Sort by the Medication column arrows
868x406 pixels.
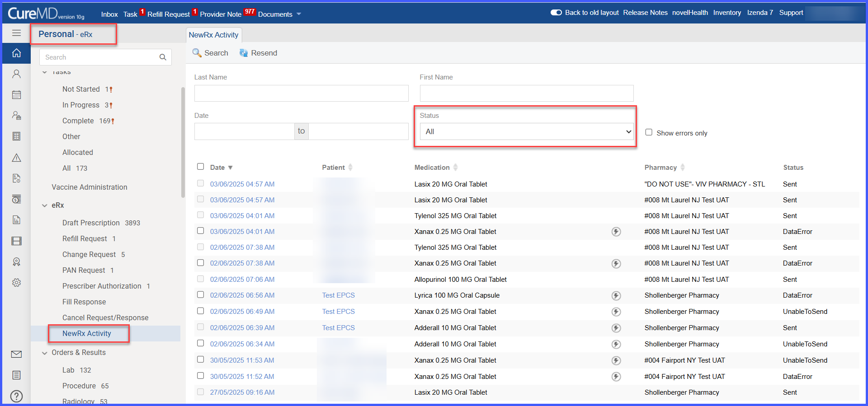455,168
